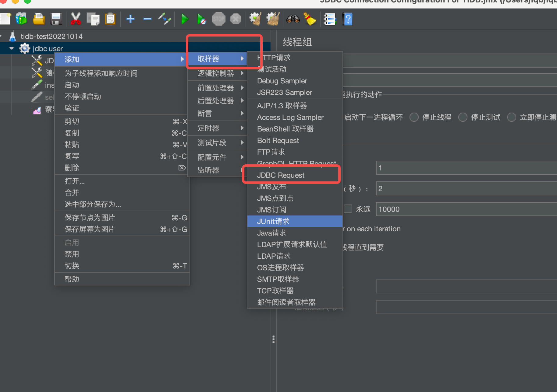Choose BeanShell 取样器 entry
557x392 pixels.
pos(295,129)
